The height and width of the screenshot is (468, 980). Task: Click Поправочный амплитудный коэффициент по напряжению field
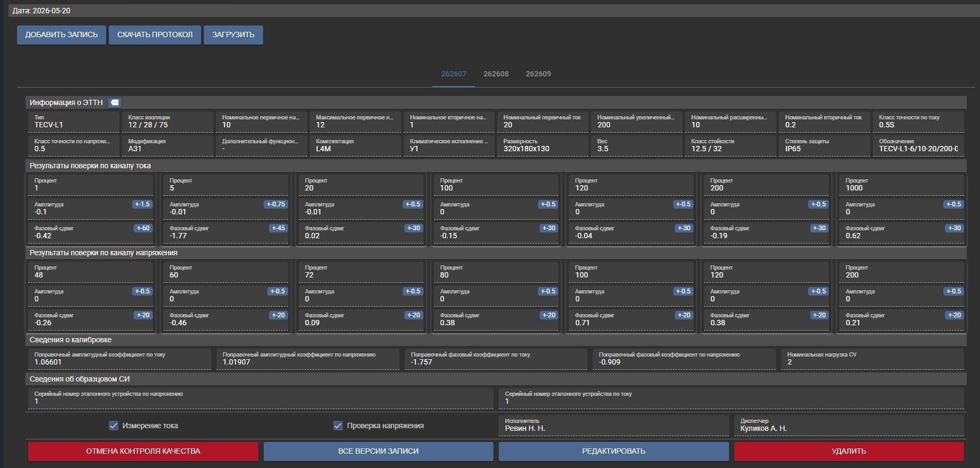coord(308,359)
